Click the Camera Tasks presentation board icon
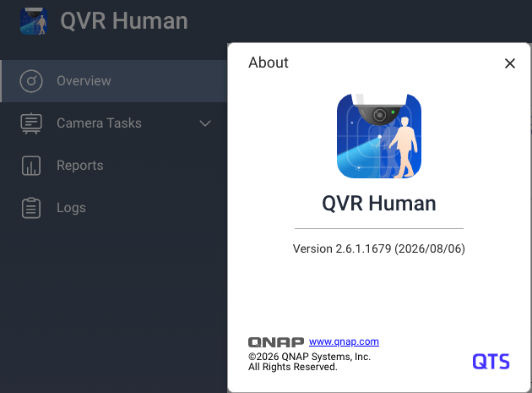Viewport: 532px width, 393px height. [31, 123]
